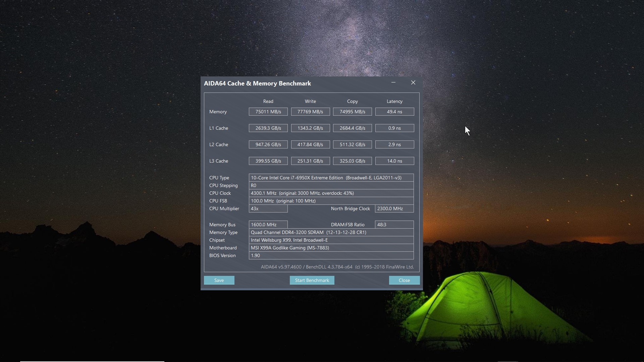Screen dimensions: 644x362
Task: Click the AIDA64 version copyright text
Action: click(337, 267)
